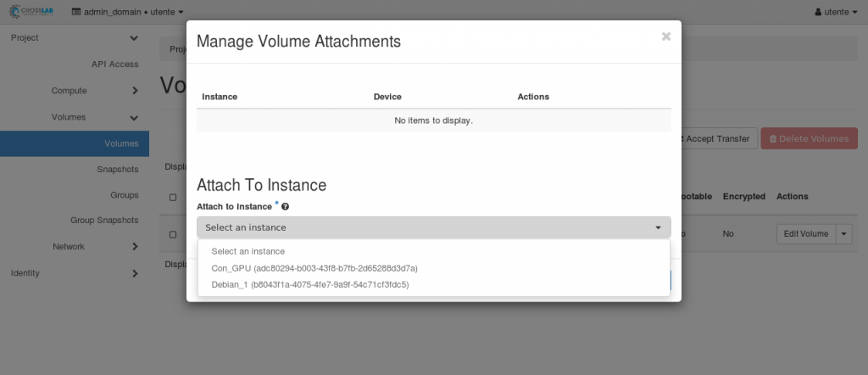Click the Attach to Instance help icon
This screenshot has height=375, width=868.
click(285, 206)
